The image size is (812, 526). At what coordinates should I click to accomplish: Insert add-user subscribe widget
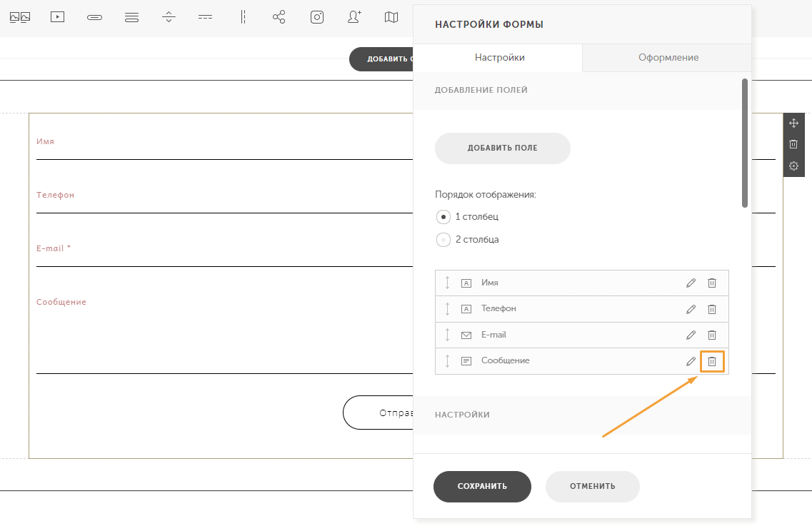click(x=354, y=17)
